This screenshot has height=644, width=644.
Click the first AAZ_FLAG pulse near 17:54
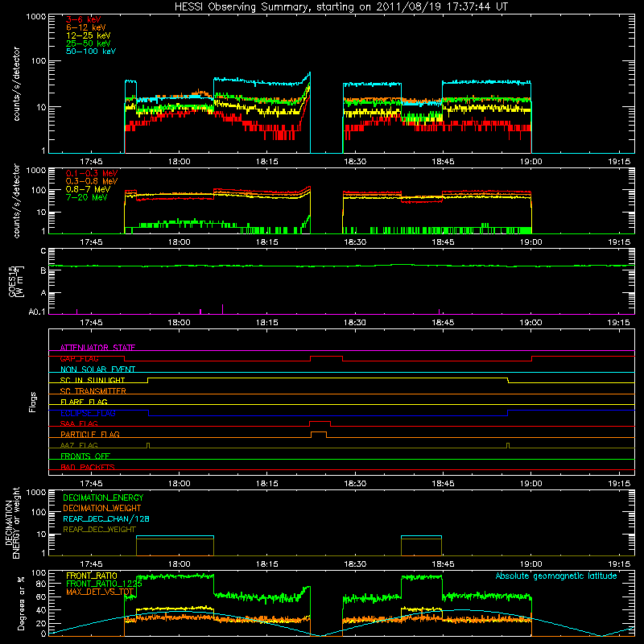(x=148, y=446)
